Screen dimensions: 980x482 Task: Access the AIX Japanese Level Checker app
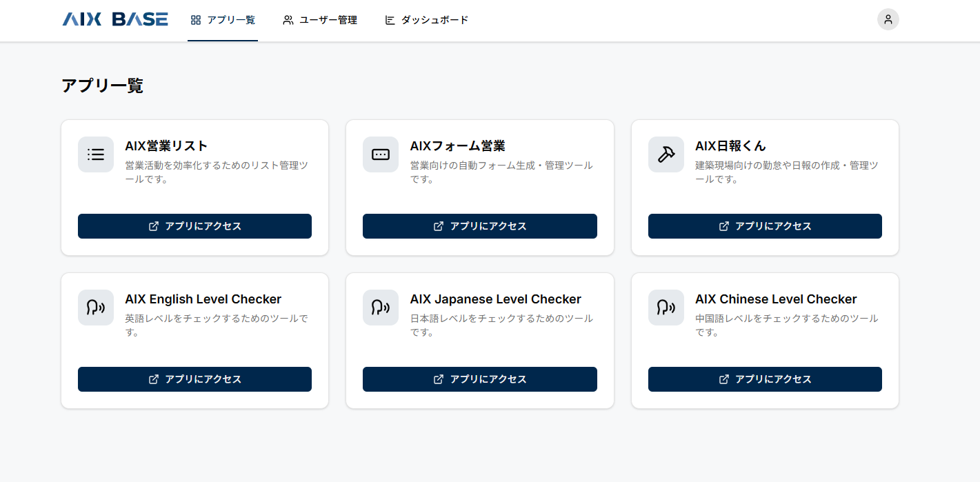479,379
